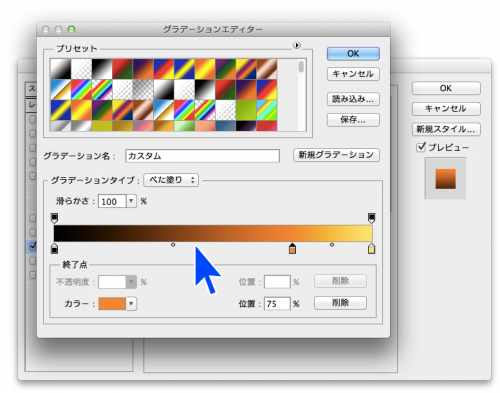Click the 滑らかさ field showing 100
Screen dimensions: 500x393
[x=112, y=201]
